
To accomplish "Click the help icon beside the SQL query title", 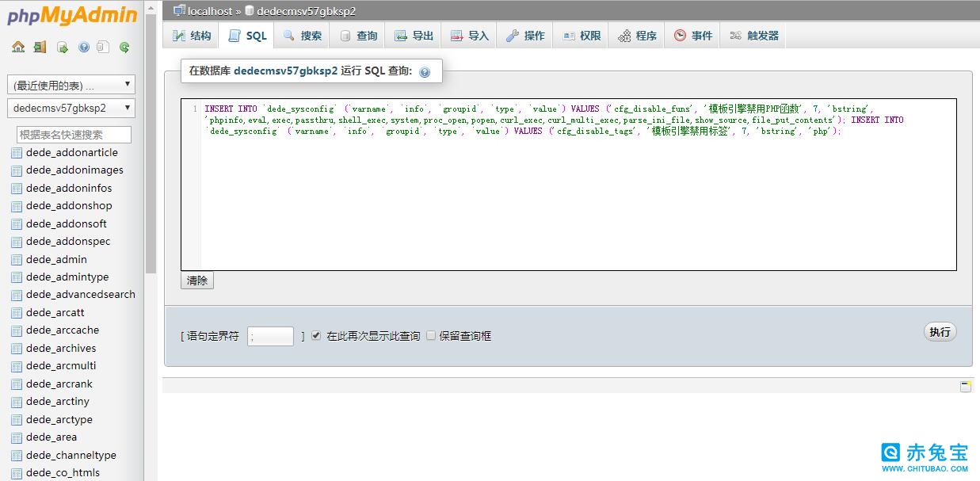I will 425,71.
